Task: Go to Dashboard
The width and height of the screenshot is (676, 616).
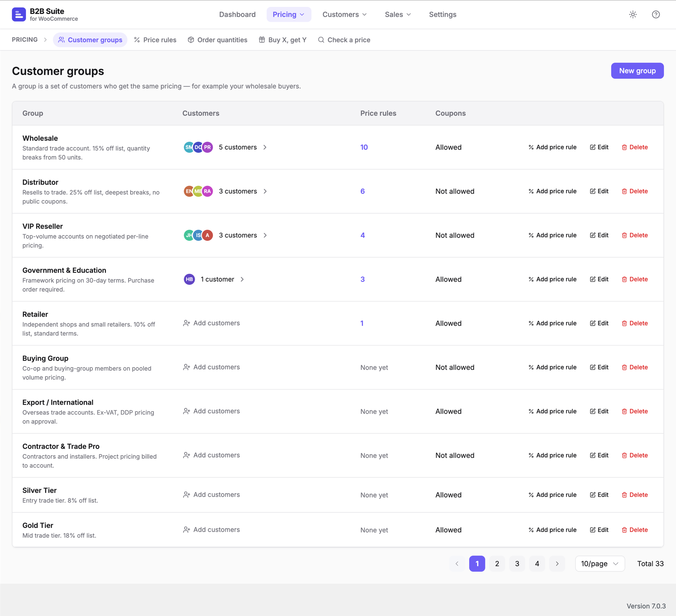Action: [x=237, y=14]
